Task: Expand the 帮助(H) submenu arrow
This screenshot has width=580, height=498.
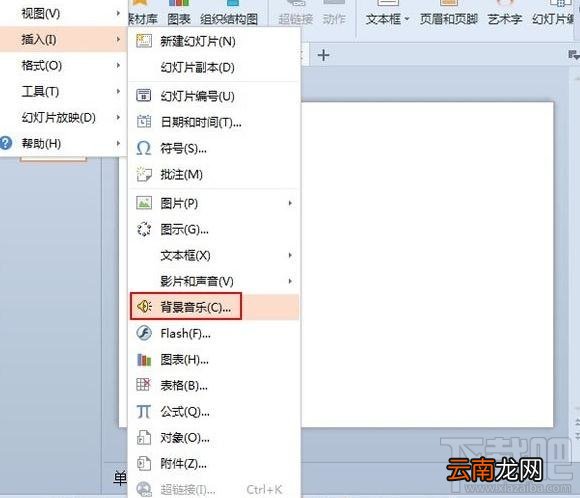Action: click(118, 143)
